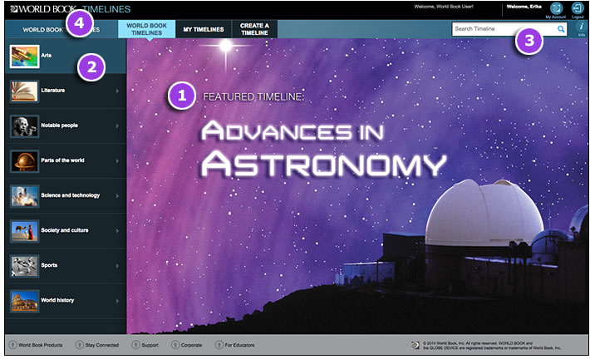Image resolution: width=590 pixels, height=364 pixels.
Task: Open the Advances in Astronomy featured timeline
Action: pyautogui.click(x=323, y=149)
